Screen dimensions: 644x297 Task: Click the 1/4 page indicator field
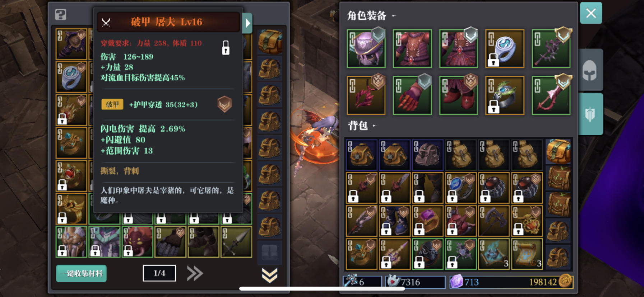pyautogui.click(x=159, y=273)
